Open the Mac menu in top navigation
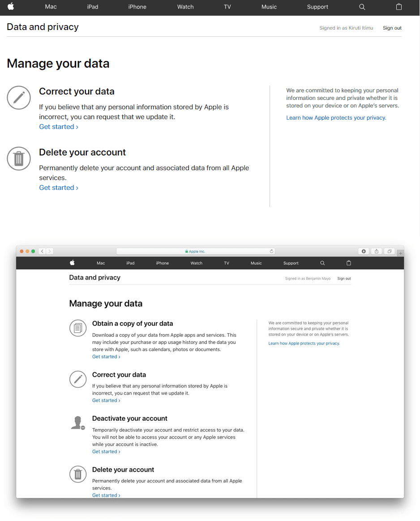 pos(51,7)
